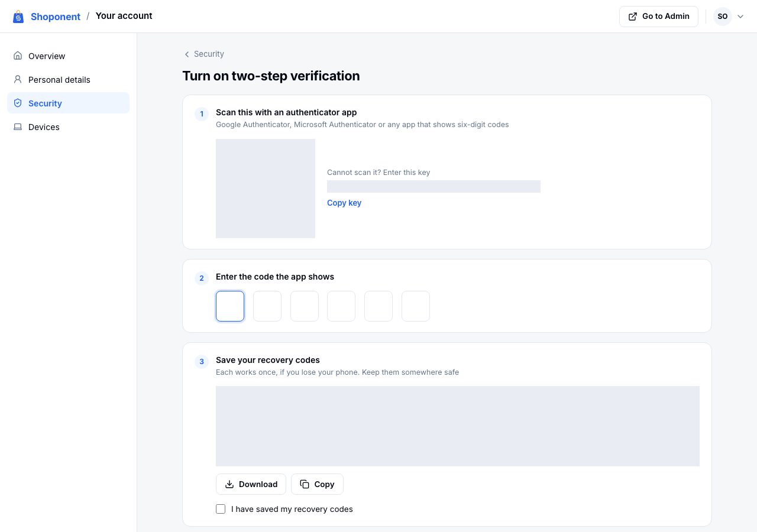
Task: Click the Shoponent brand name
Action: [56, 17]
